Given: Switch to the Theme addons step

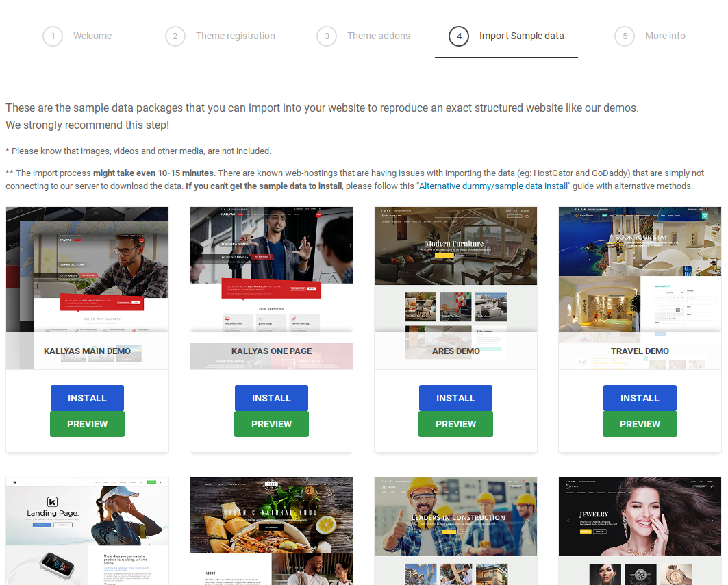Looking at the screenshot, I should pos(364,36).
